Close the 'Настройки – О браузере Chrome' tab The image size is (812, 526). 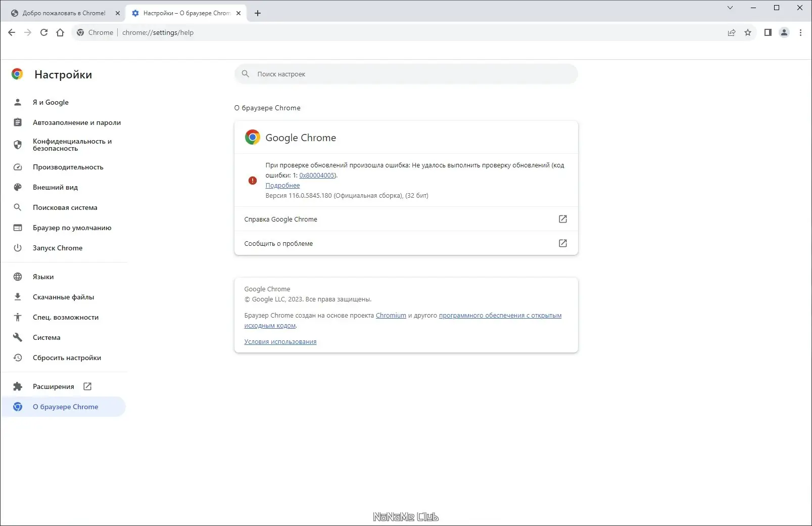click(x=238, y=13)
